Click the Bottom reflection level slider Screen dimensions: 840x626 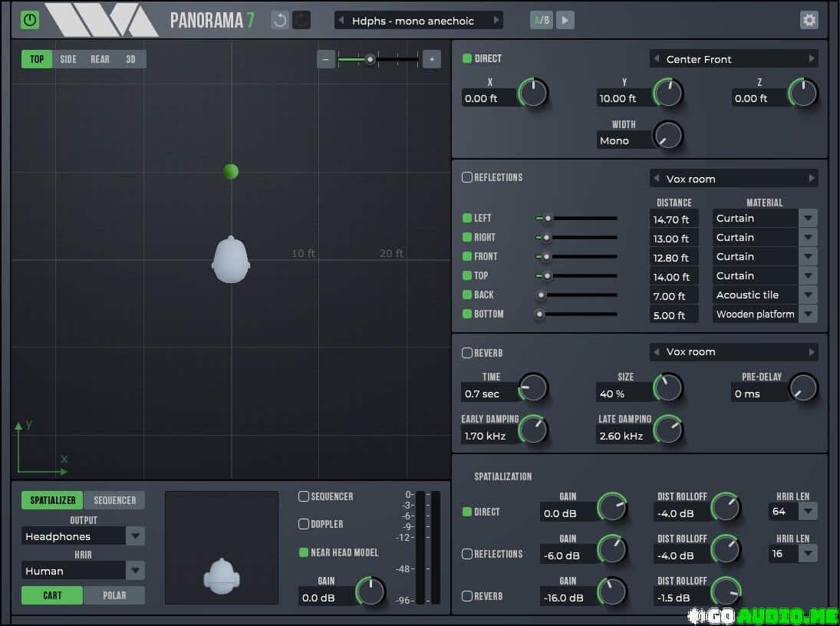[x=576, y=314]
